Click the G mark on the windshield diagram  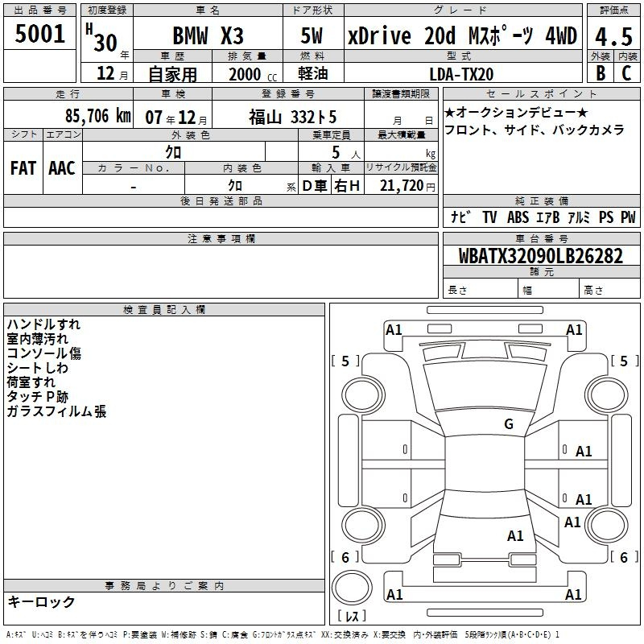[x=509, y=423]
